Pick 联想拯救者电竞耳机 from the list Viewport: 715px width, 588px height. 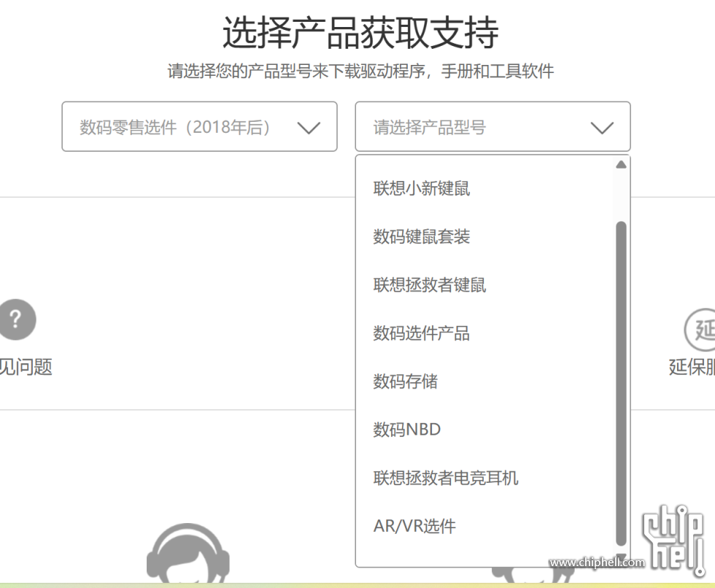click(446, 478)
